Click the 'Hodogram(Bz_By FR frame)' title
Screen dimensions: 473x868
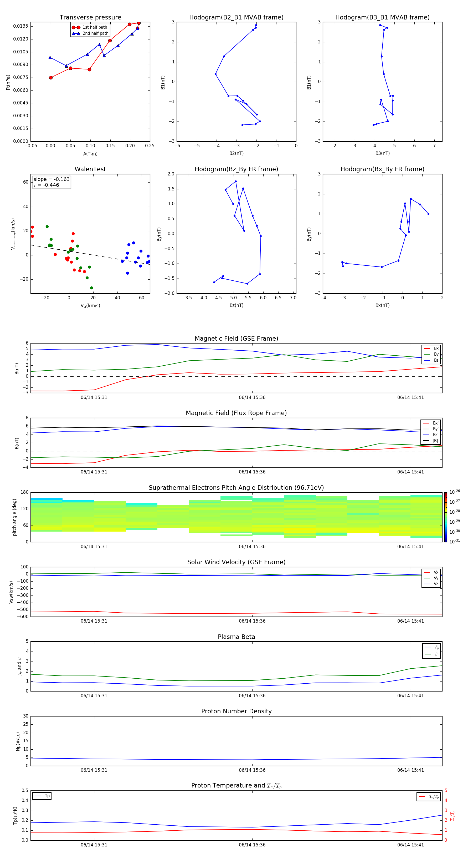click(236, 169)
